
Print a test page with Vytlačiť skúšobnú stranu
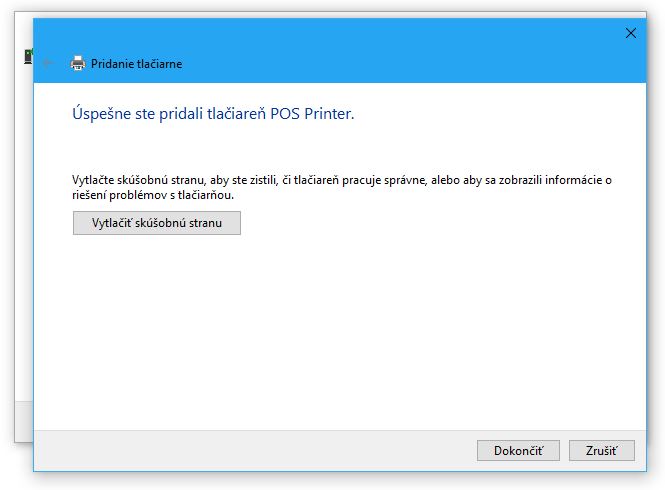click(x=157, y=223)
